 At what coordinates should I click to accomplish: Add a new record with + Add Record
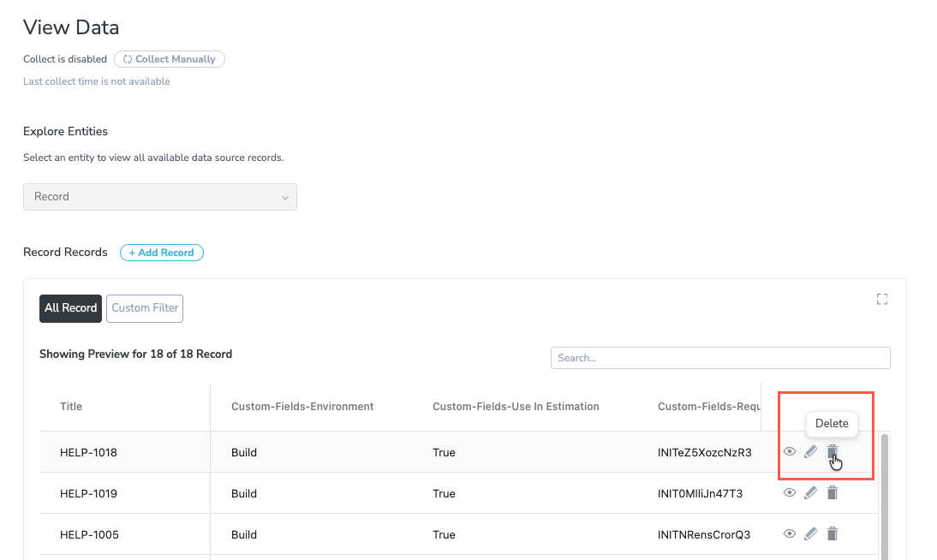(161, 253)
